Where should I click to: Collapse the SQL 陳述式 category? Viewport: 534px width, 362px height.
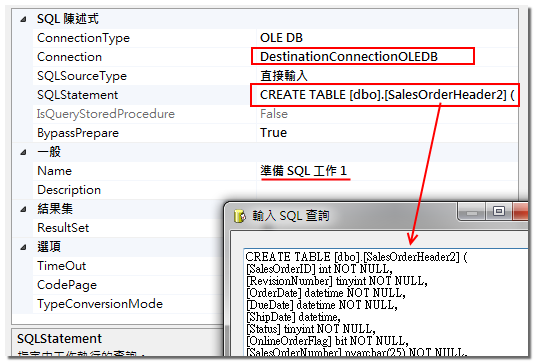click(x=23, y=19)
